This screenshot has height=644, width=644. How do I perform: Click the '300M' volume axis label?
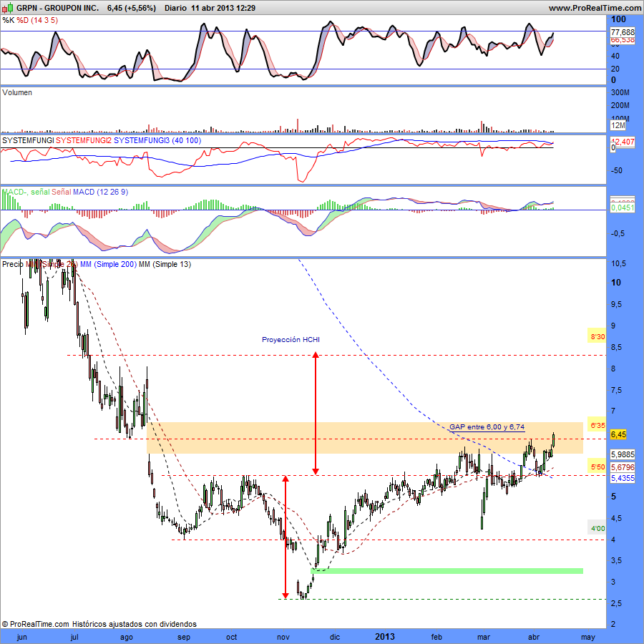620,93
